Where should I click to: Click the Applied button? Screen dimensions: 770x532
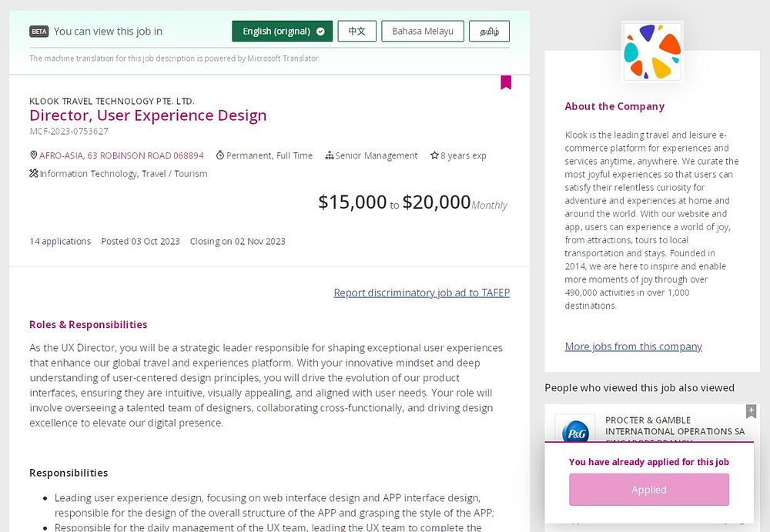(x=648, y=490)
